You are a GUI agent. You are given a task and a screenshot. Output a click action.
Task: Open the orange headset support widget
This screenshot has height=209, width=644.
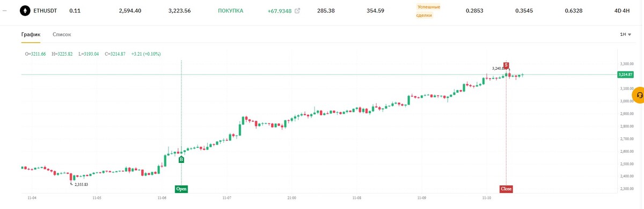pyautogui.click(x=639, y=95)
